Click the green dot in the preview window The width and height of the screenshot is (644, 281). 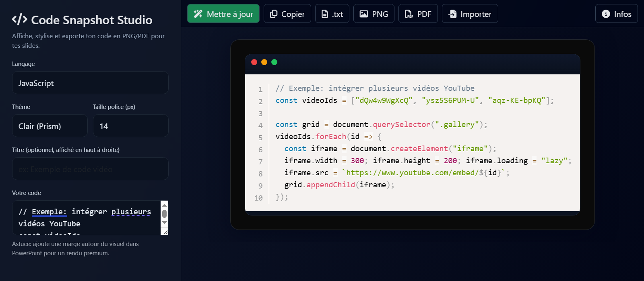pyautogui.click(x=274, y=62)
